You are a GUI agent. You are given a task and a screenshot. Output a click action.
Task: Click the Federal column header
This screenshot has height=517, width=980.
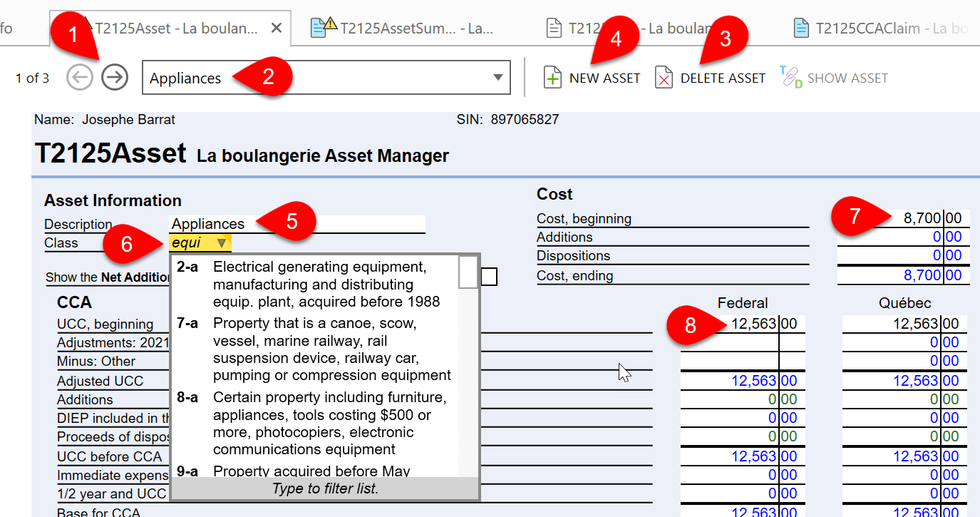(743, 303)
